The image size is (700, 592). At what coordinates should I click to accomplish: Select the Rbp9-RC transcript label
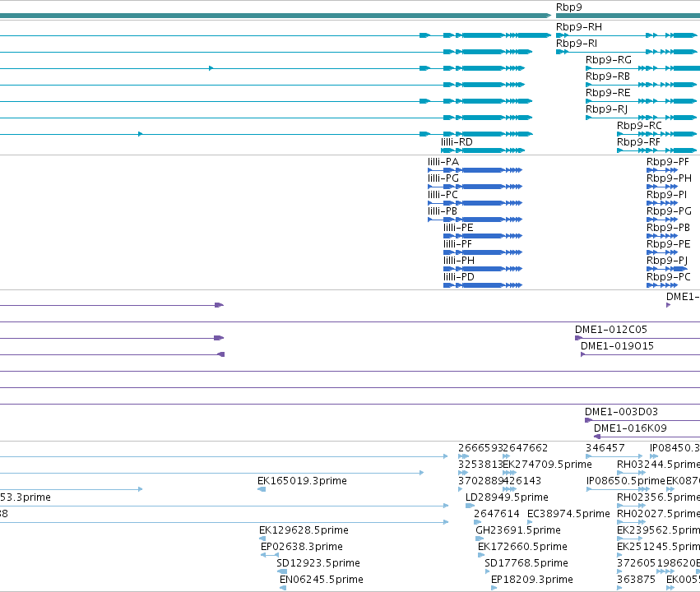[639, 126]
